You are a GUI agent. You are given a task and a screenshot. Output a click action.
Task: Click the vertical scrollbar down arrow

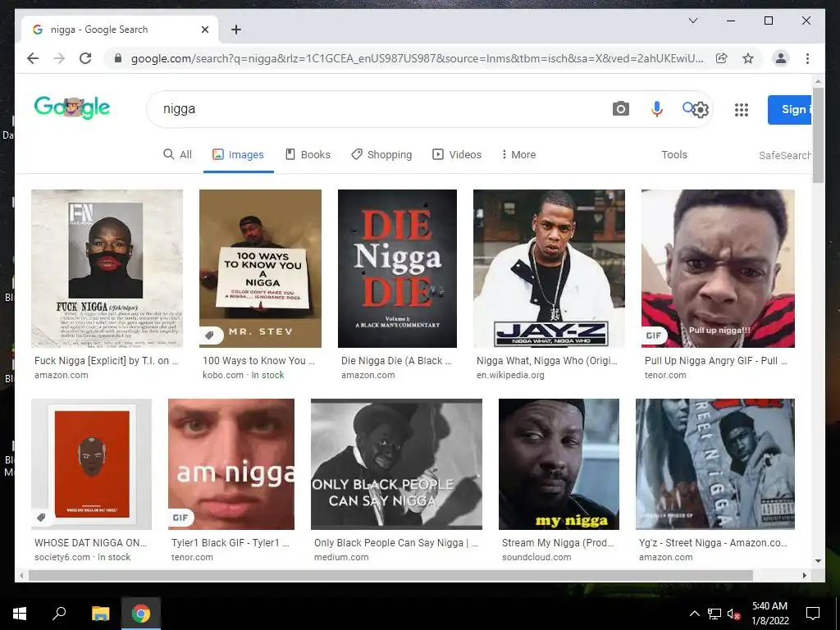[818, 561]
